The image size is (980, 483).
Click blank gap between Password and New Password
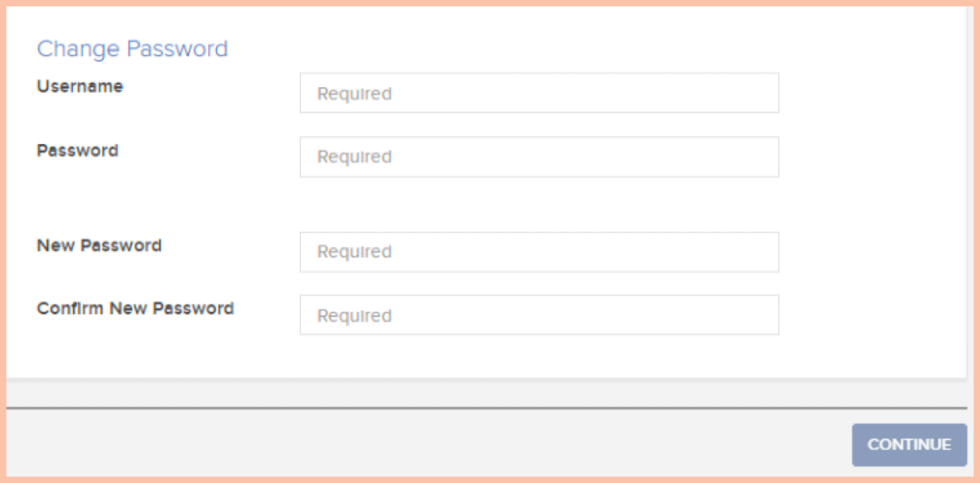coord(539,204)
